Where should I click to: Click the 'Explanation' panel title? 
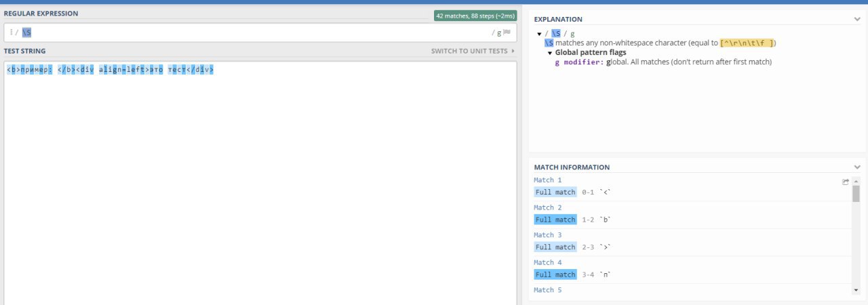click(x=558, y=19)
